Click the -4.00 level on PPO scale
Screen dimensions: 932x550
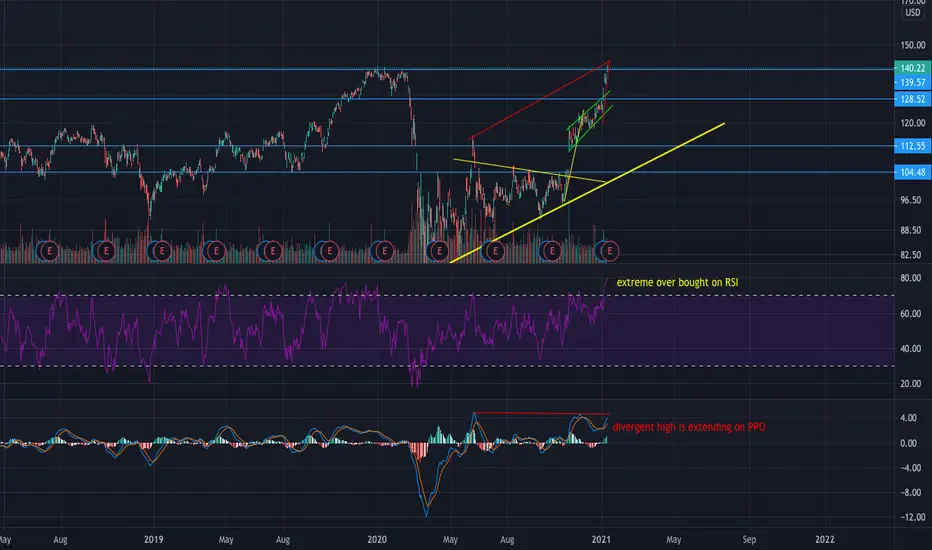(909, 468)
